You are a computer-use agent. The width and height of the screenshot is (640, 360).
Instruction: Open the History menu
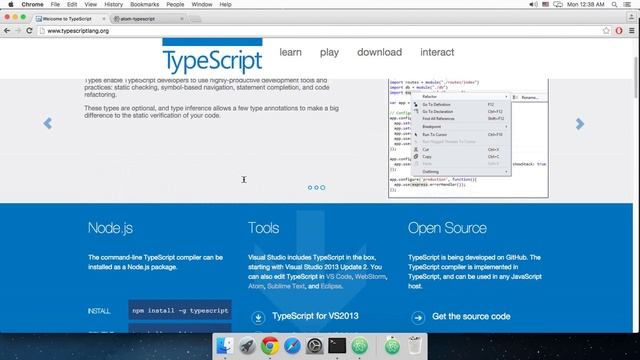113,4
